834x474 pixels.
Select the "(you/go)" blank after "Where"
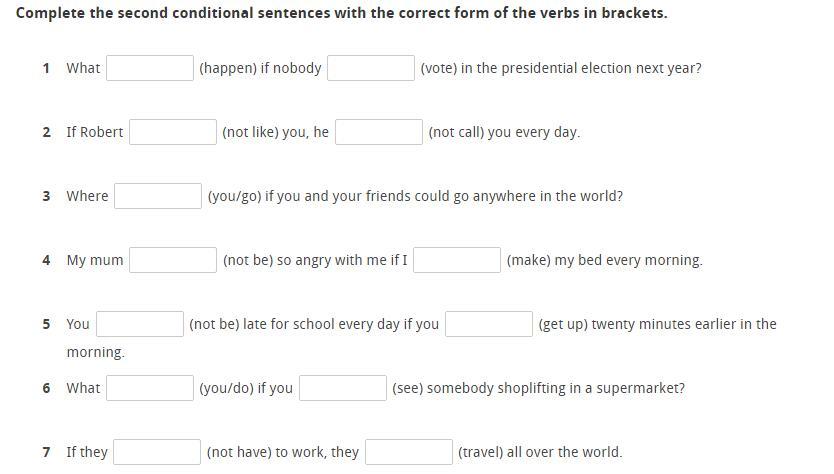pyautogui.click(x=158, y=196)
